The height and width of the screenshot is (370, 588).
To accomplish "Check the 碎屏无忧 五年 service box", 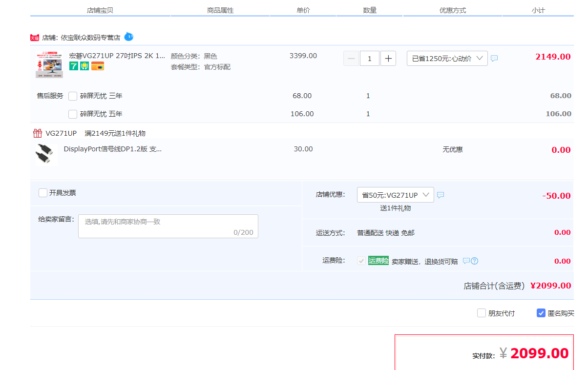I will tap(73, 114).
